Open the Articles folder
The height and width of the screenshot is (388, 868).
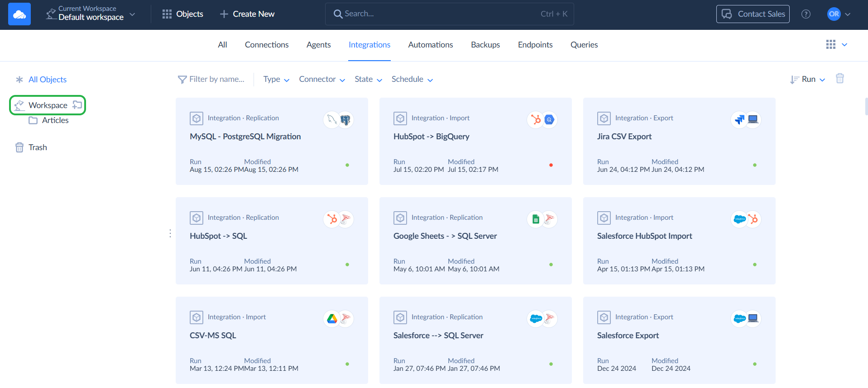point(49,120)
